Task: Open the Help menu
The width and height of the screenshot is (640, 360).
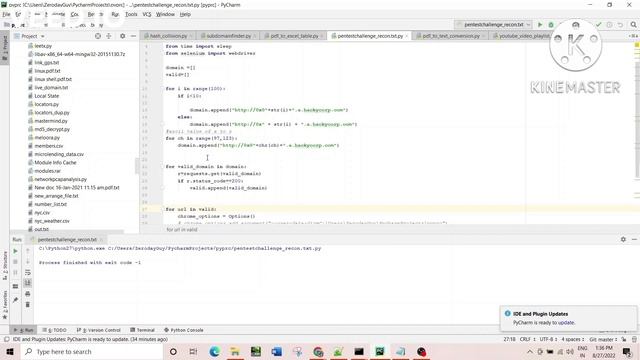Action: 185,14
